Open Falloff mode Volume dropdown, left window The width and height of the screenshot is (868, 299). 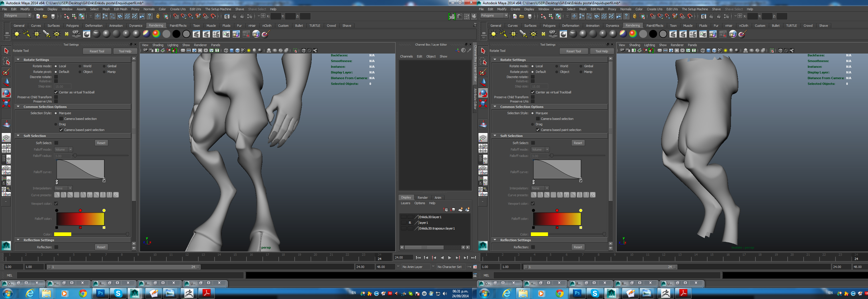coord(64,149)
